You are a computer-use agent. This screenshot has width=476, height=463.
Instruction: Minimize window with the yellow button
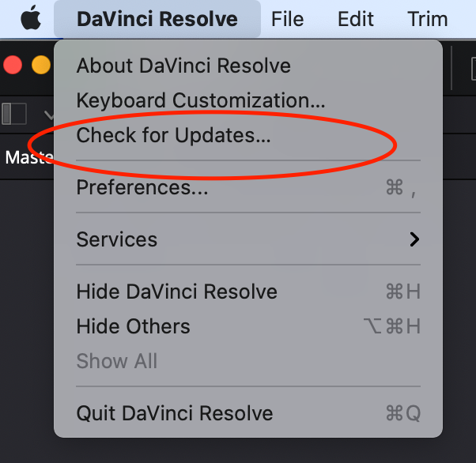click(x=40, y=65)
